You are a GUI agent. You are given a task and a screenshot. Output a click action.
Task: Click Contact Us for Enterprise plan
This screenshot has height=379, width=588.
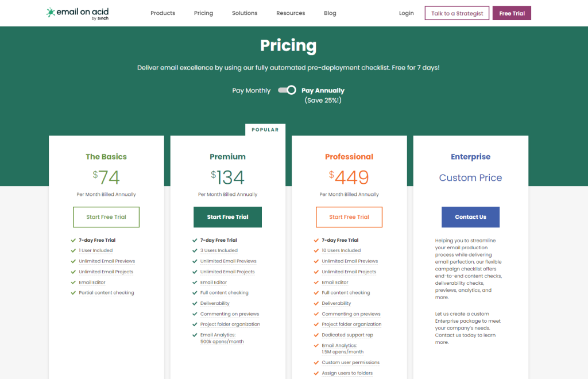click(x=470, y=216)
